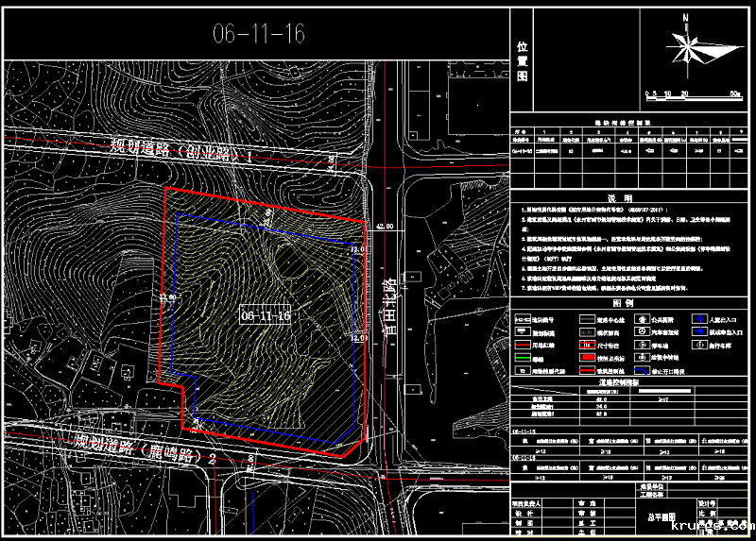Click the blue pedestrian entrance arrow icon
Viewport: 756px width, 541px height.
tap(697, 318)
